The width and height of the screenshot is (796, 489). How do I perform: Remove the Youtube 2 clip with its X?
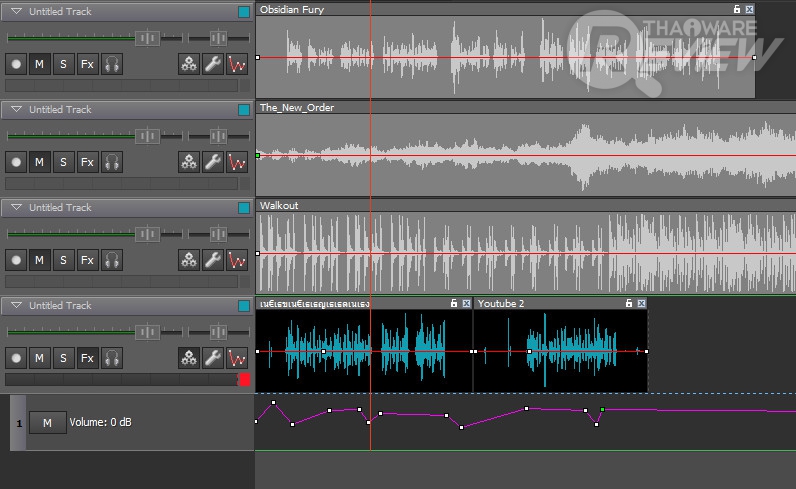[x=642, y=303]
